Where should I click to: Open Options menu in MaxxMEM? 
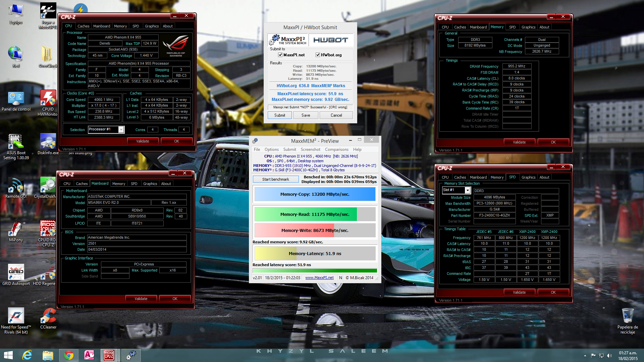tap(271, 149)
